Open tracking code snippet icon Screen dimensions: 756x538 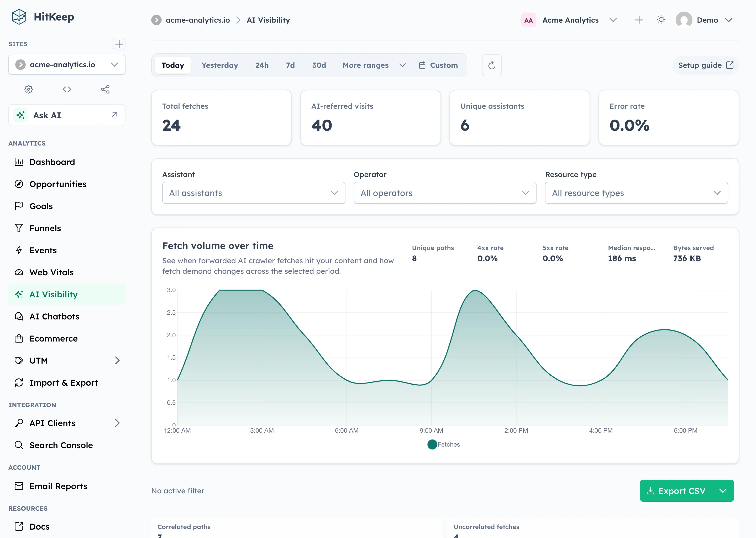pyautogui.click(x=67, y=89)
